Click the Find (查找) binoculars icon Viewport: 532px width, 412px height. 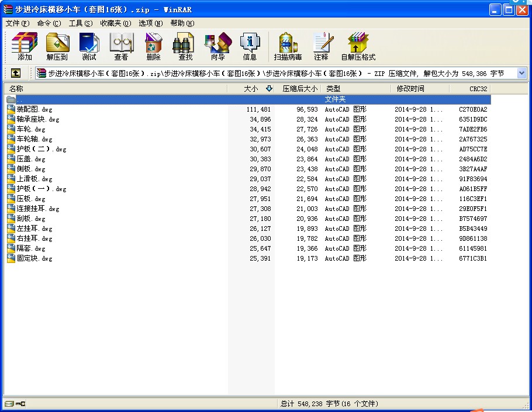click(185, 46)
